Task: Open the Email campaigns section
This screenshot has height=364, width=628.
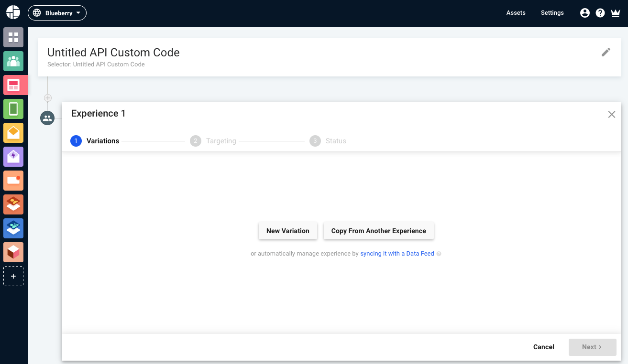Action: click(x=13, y=133)
